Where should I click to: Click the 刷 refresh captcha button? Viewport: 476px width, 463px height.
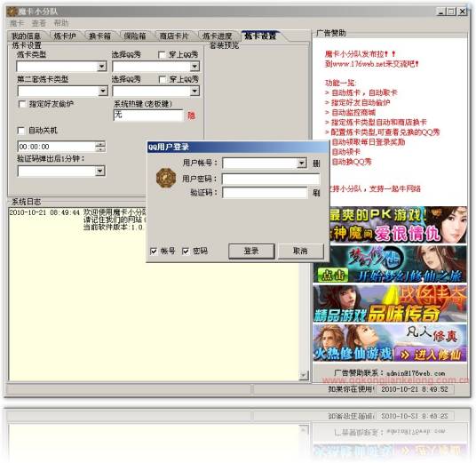click(316, 193)
